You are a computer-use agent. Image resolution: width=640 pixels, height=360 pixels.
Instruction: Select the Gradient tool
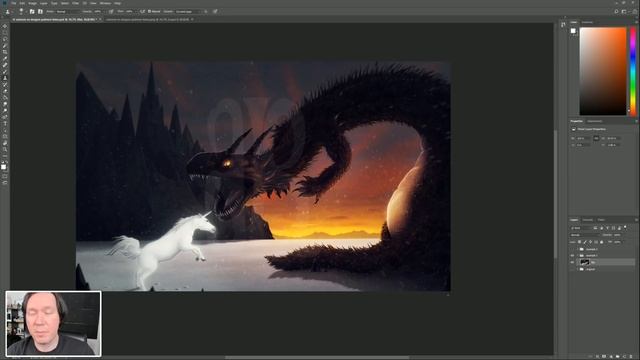[5, 98]
